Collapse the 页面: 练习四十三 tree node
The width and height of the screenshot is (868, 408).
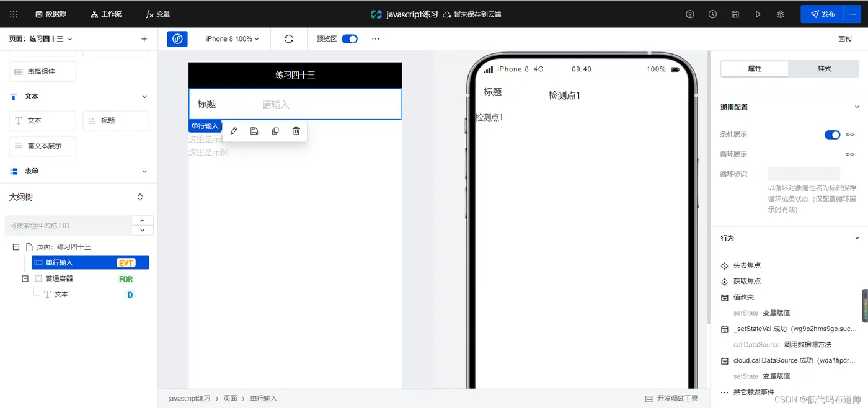pyautogui.click(x=16, y=247)
